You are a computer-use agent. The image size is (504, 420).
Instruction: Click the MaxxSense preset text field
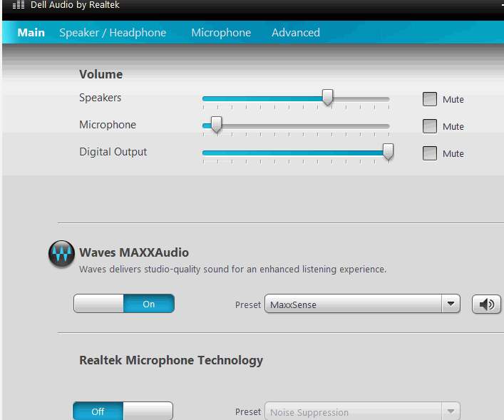click(x=354, y=304)
